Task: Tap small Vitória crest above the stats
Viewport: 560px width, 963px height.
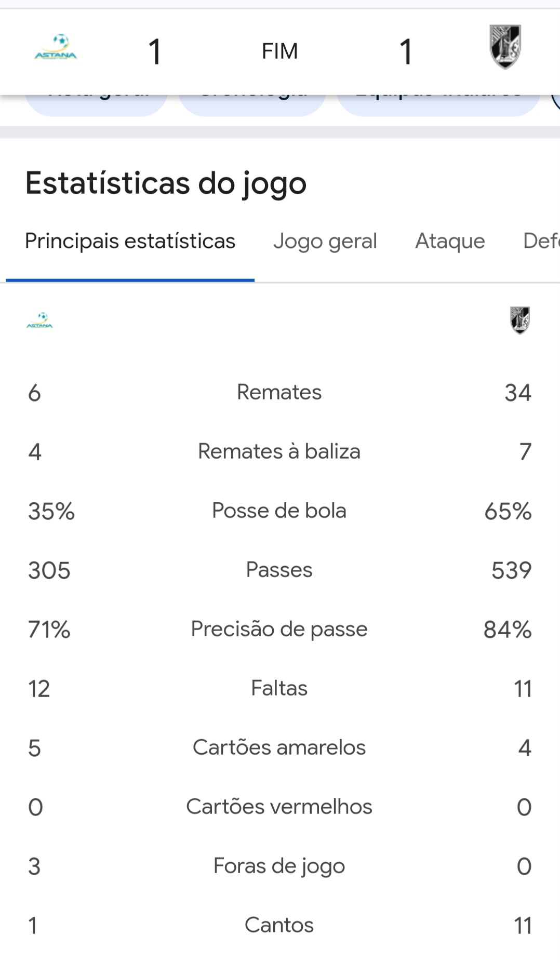Action: (519, 320)
